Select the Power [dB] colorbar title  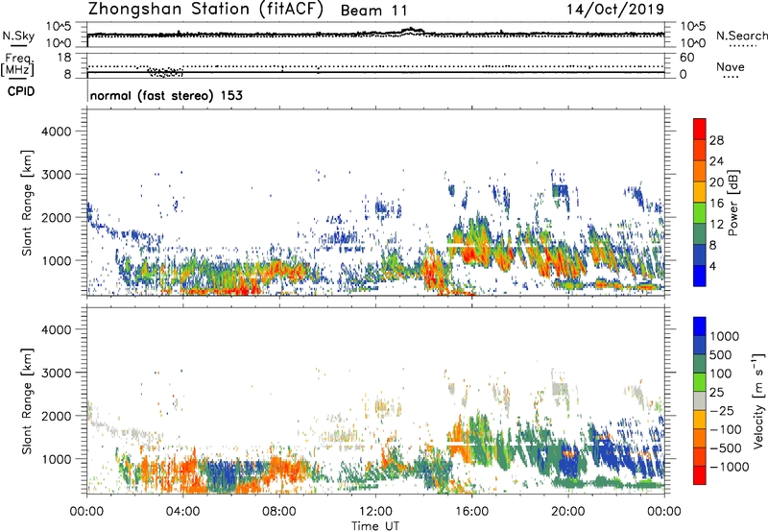tap(732, 203)
